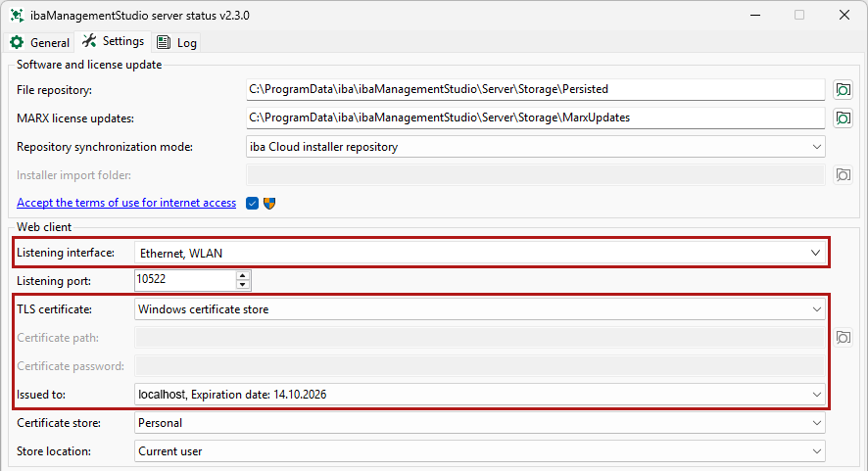This screenshot has width=868, height=471.
Task: Click the shield icon beside the checkbox
Action: [269, 203]
